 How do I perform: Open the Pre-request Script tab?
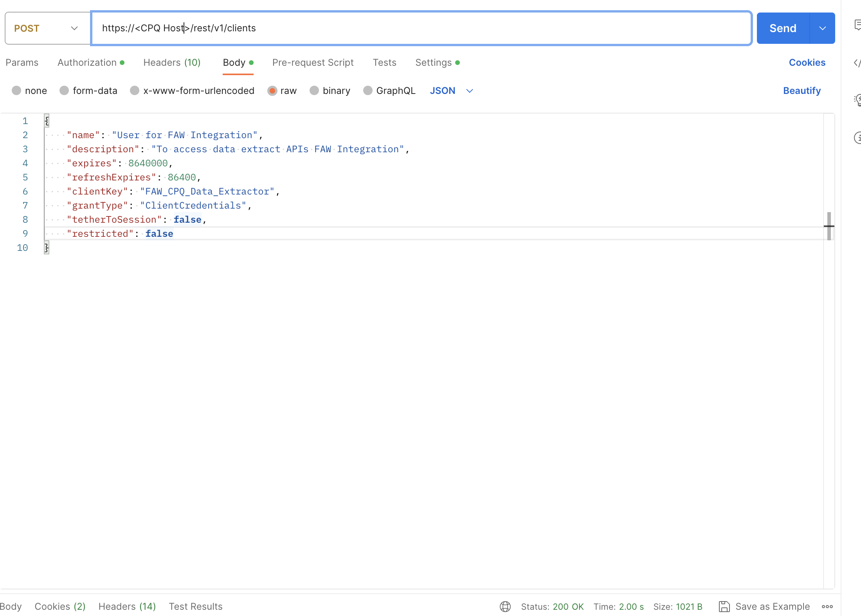tap(313, 63)
